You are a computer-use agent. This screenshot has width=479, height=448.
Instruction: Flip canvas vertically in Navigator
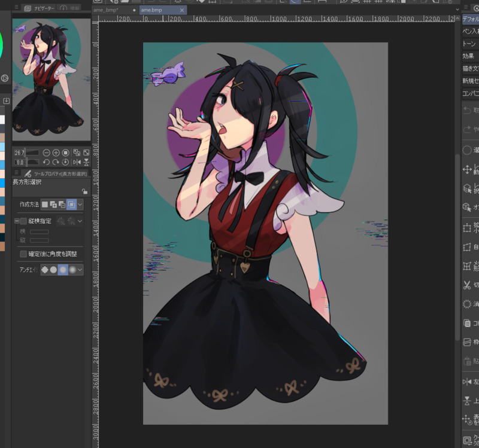point(86,162)
